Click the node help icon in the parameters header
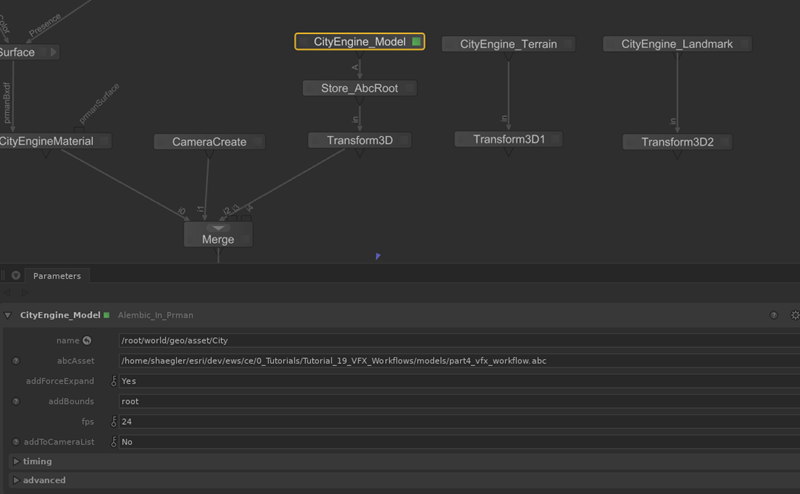 [773, 315]
